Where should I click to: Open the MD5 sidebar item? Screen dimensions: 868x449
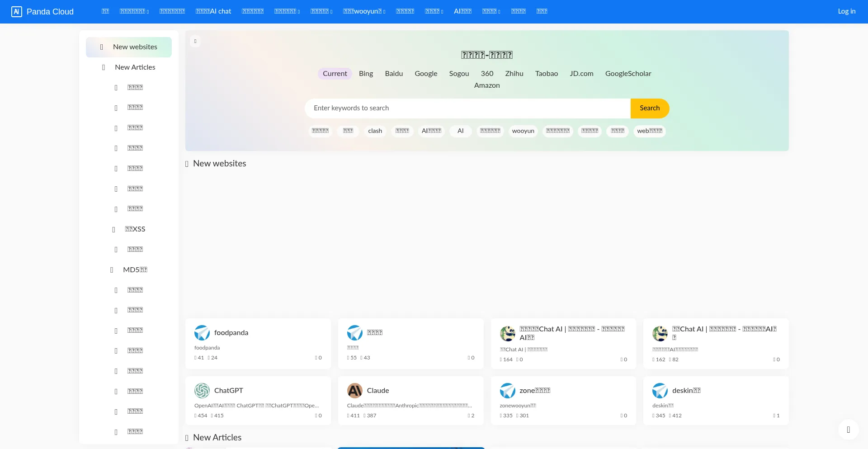click(129, 270)
